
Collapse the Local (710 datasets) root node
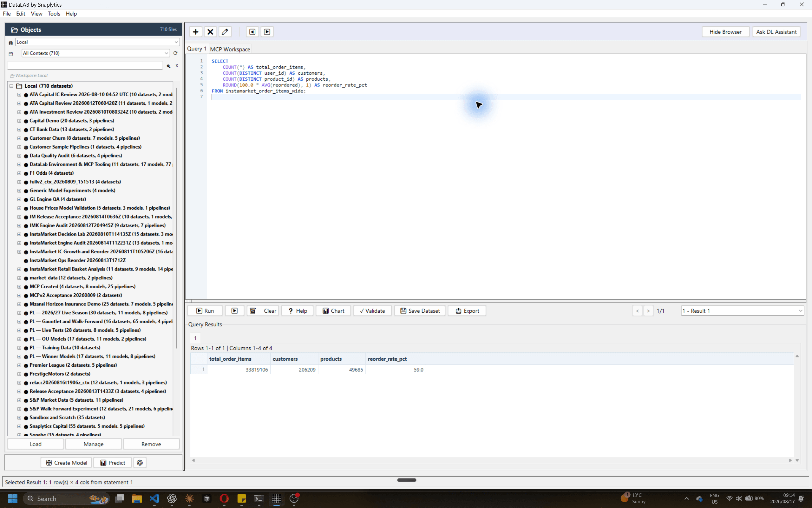click(11, 86)
